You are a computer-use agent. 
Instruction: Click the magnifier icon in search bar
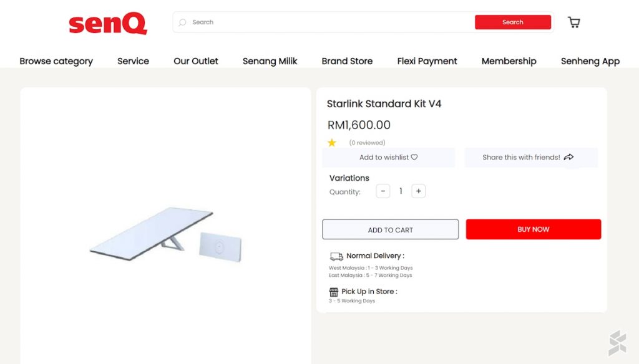[x=182, y=22]
